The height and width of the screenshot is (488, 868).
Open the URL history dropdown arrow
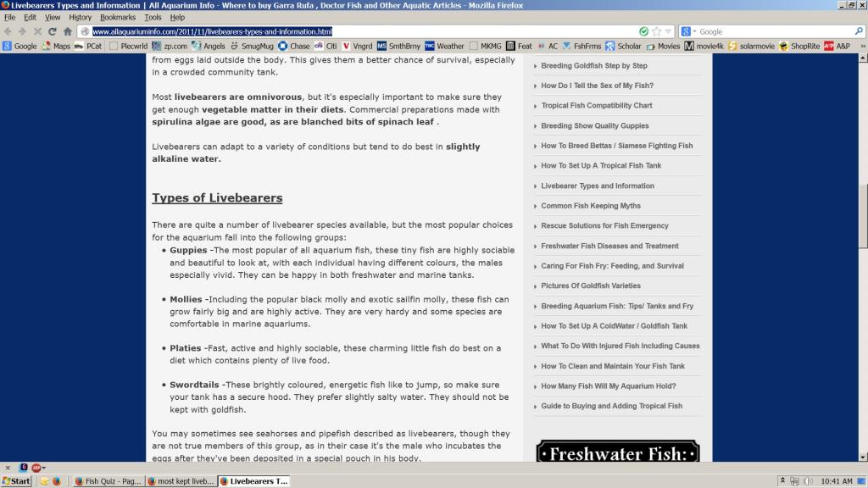[x=668, y=31]
